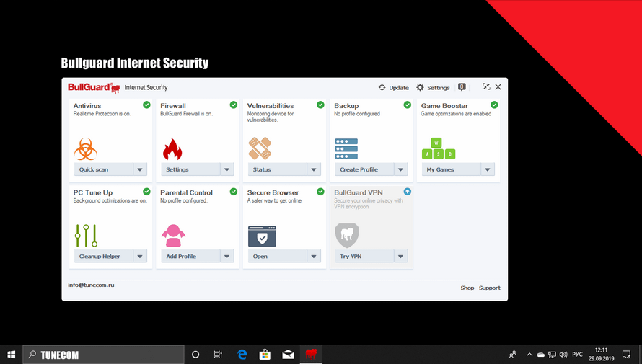Open Task View on the taskbar

click(x=218, y=355)
